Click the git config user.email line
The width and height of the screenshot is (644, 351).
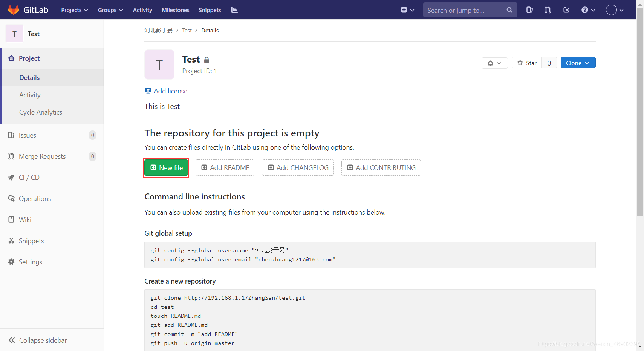[243, 259]
